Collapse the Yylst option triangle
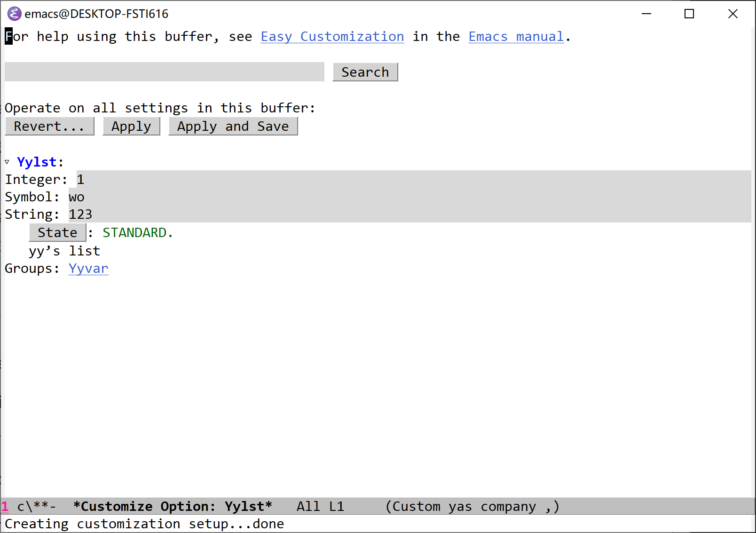This screenshot has width=756, height=533. [7, 162]
